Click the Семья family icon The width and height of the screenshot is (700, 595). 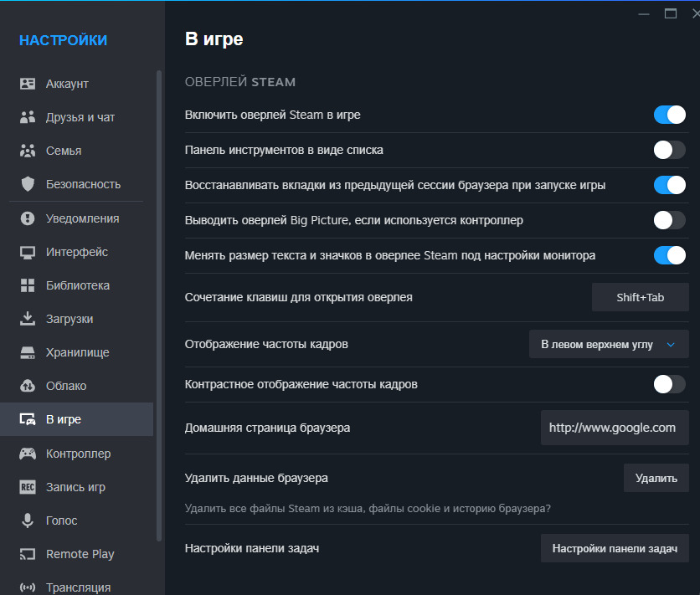(28, 151)
